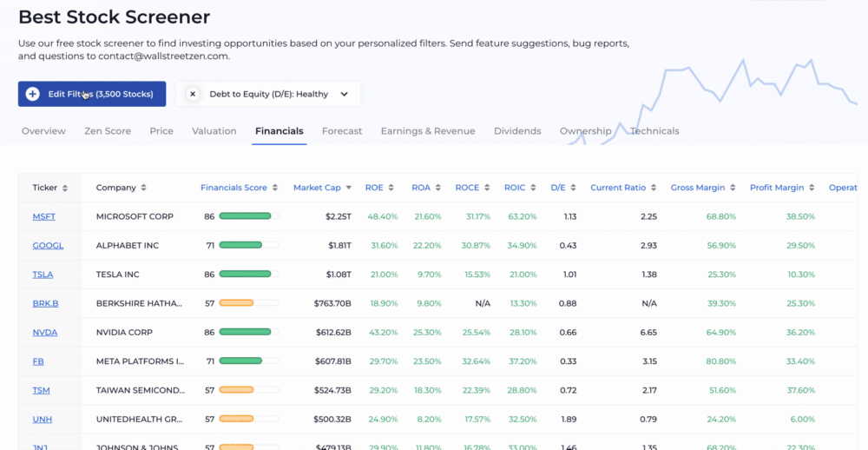Sort by ROE column arrows
The image size is (868, 450).
(391, 188)
